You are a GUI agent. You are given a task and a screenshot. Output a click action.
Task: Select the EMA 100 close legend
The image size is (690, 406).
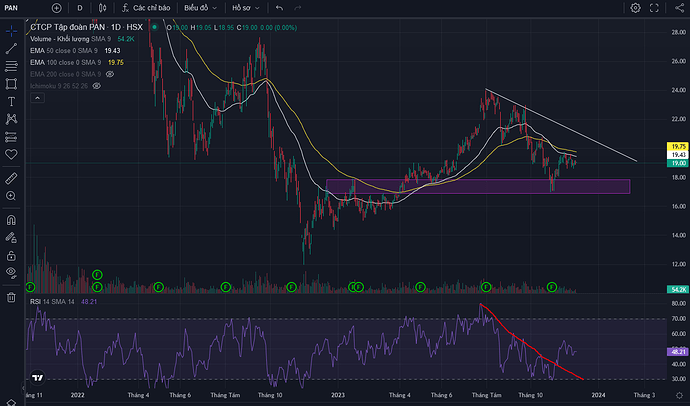65,62
